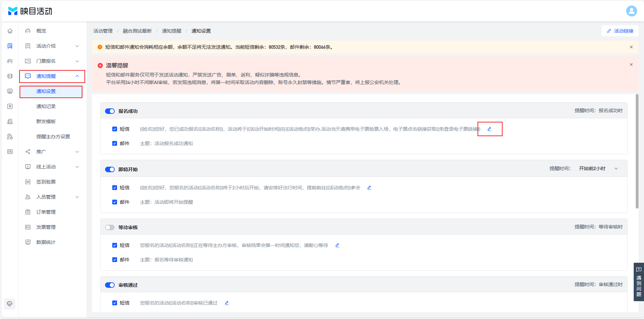Open 群发模板 in sidebar
This screenshot has width=644, height=319.
coord(46,121)
